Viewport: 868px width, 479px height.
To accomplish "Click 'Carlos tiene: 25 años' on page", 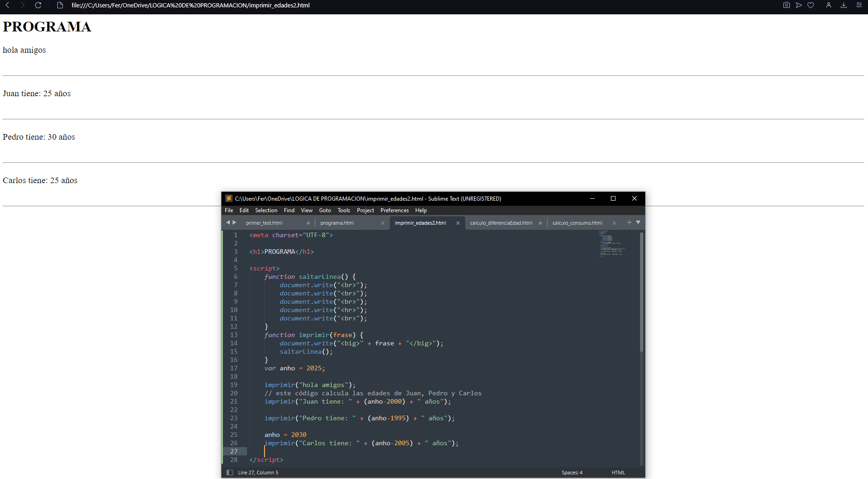I will coord(40,180).
